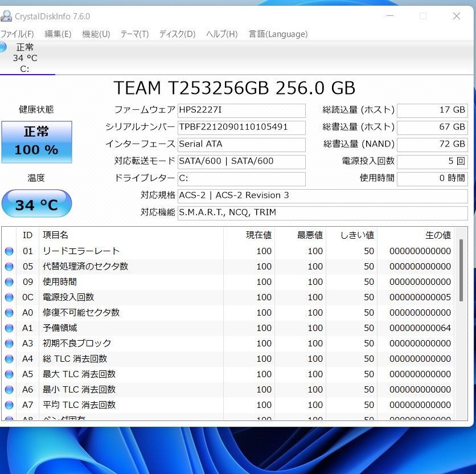The width and height of the screenshot is (476, 474).
Task: Click status circle for 予備領域 row
Action: [x=9, y=328]
